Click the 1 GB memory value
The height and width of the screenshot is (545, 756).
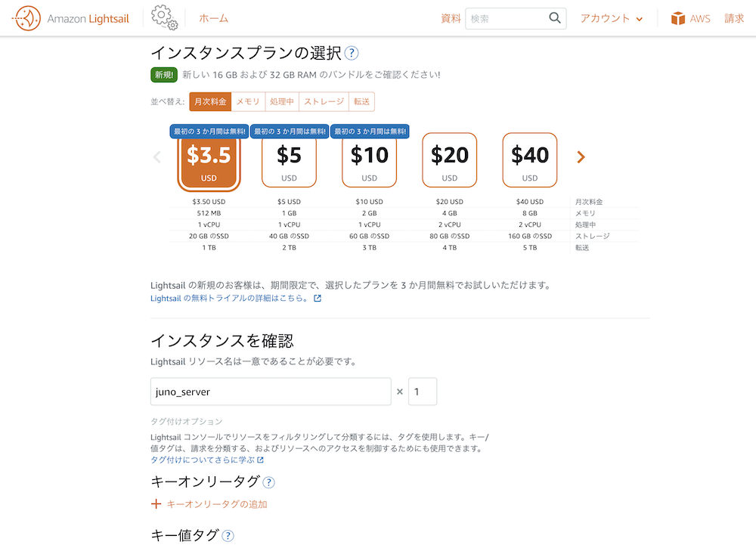click(x=290, y=213)
